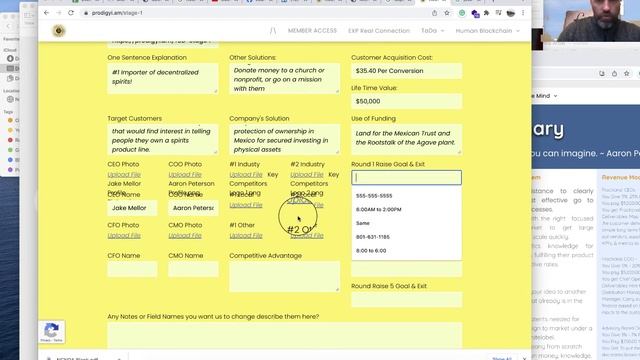The image size is (640, 360).
Task: Share icon in the right background browser
Action: 614,73
